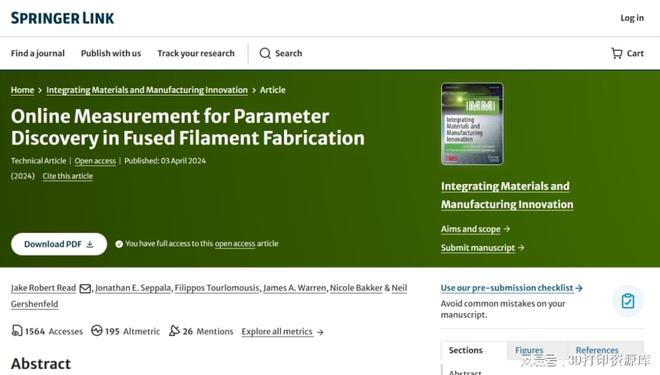Click the Accesses document icon
660x375 pixels.
16,331
